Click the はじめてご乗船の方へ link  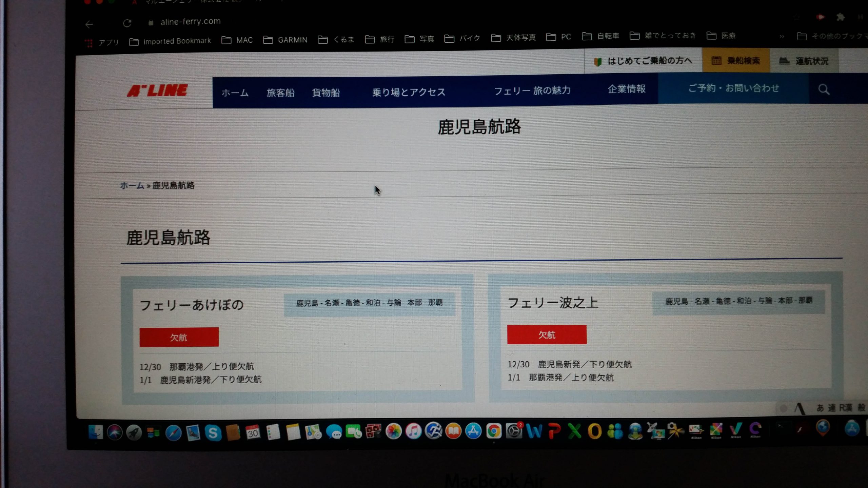click(x=643, y=61)
